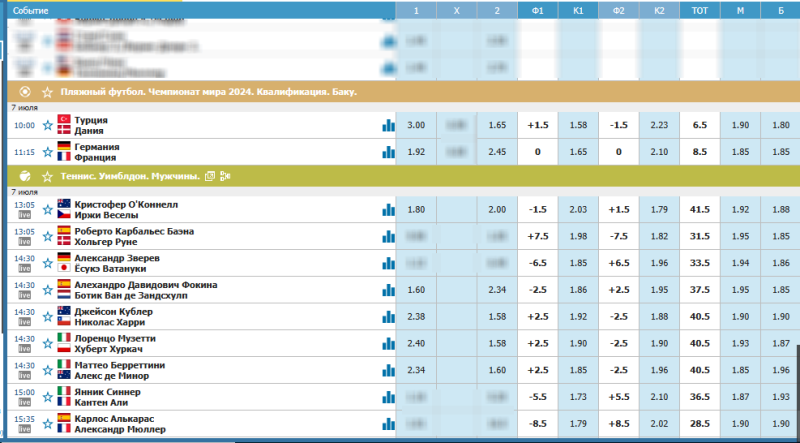Click stats bar icon for Синнер match
The width and height of the screenshot is (800, 443).
(387, 397)
